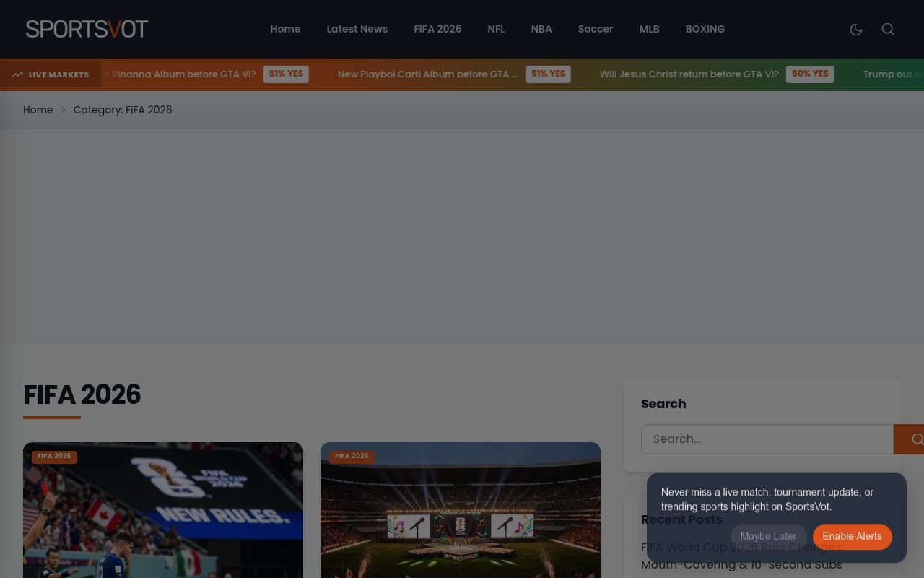Click the Enable Alerts button
Viewport: 924px width, 578px height.
(x=853, y=536)
